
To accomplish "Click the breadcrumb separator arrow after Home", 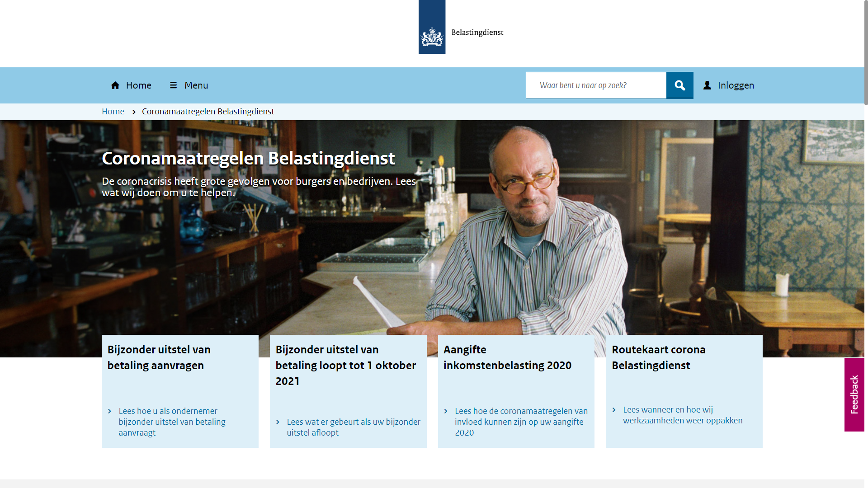I will tap(134, 112).
